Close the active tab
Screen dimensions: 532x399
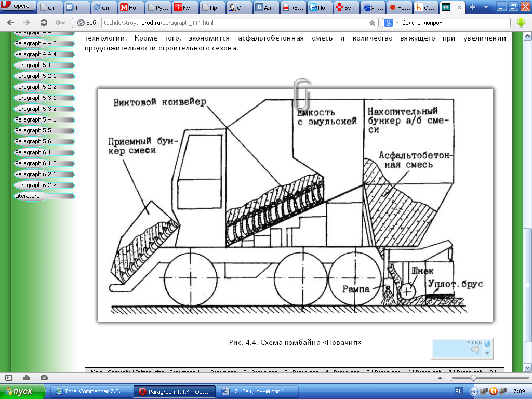point(459,7)
